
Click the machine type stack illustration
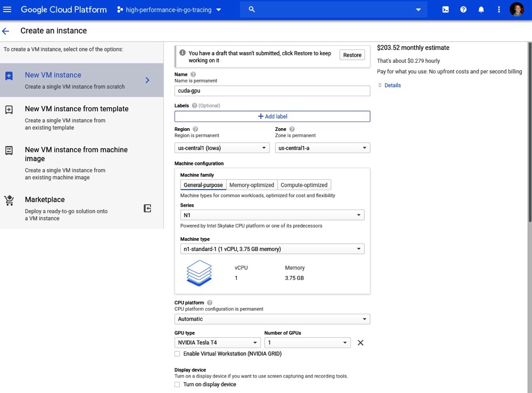(199, 273)
